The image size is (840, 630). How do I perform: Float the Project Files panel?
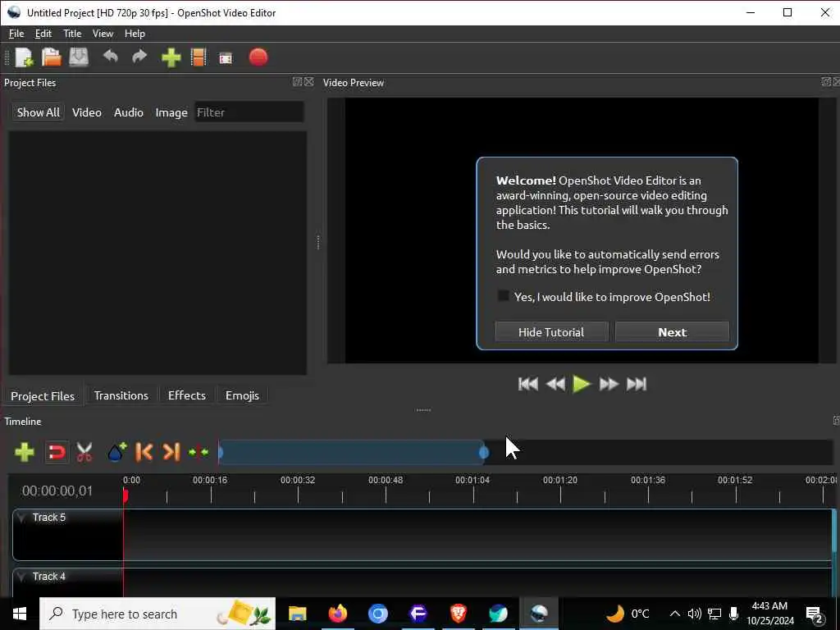click(x=297, y=81)
